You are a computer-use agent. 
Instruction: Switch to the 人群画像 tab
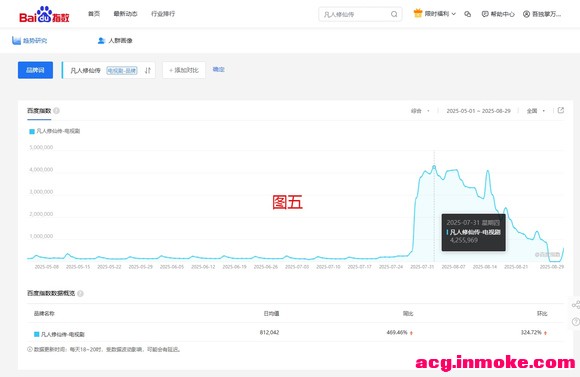[115, 41]
